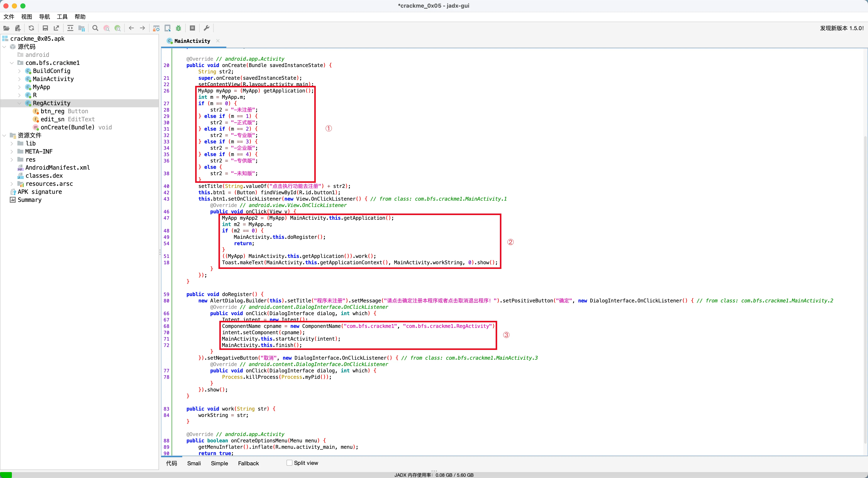Open AndroidManifest.xml in the tree
Screen dimensions: 868x478
click(x=57, y=168)
